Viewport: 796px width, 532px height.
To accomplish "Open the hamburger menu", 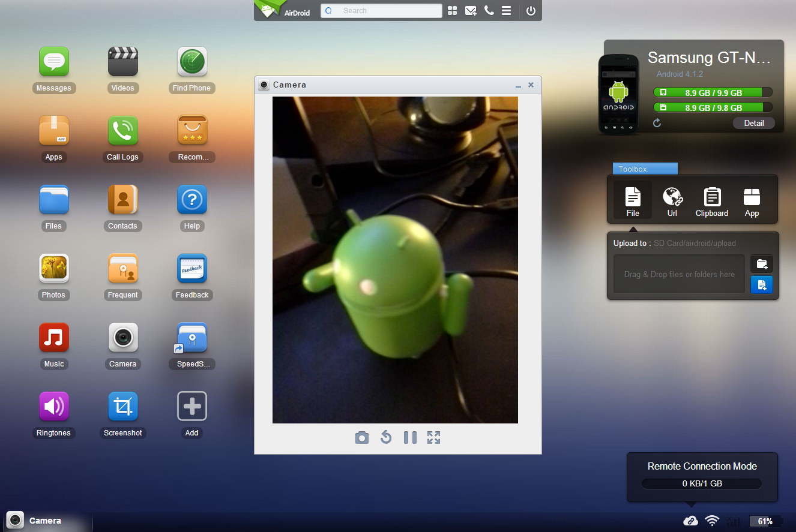I will 506,10.
